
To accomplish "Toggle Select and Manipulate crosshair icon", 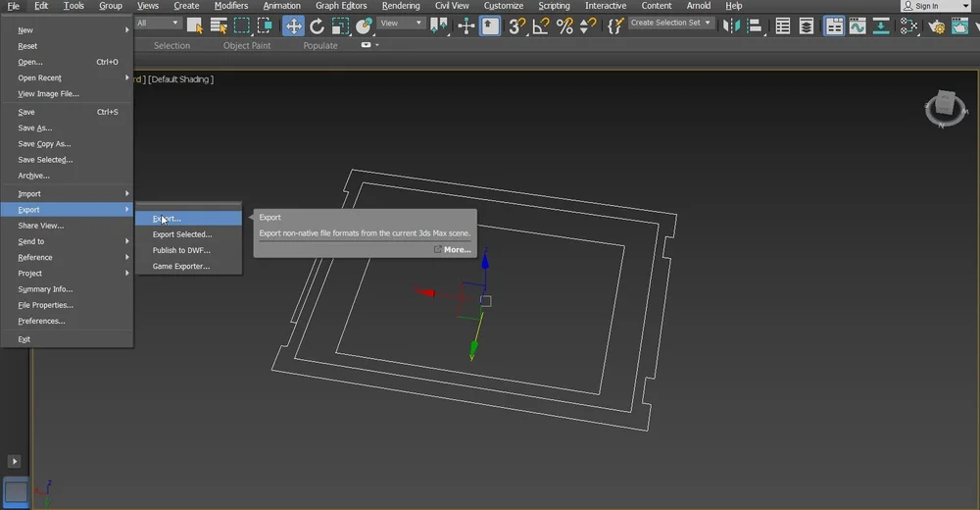I will (x=466, y=25).
